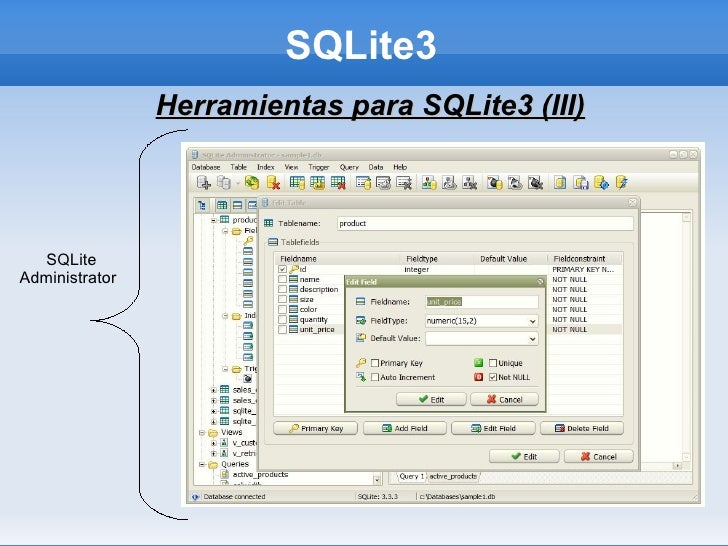
Task: Click the edit trigger toolbar icon
Action: click(515, 183)
